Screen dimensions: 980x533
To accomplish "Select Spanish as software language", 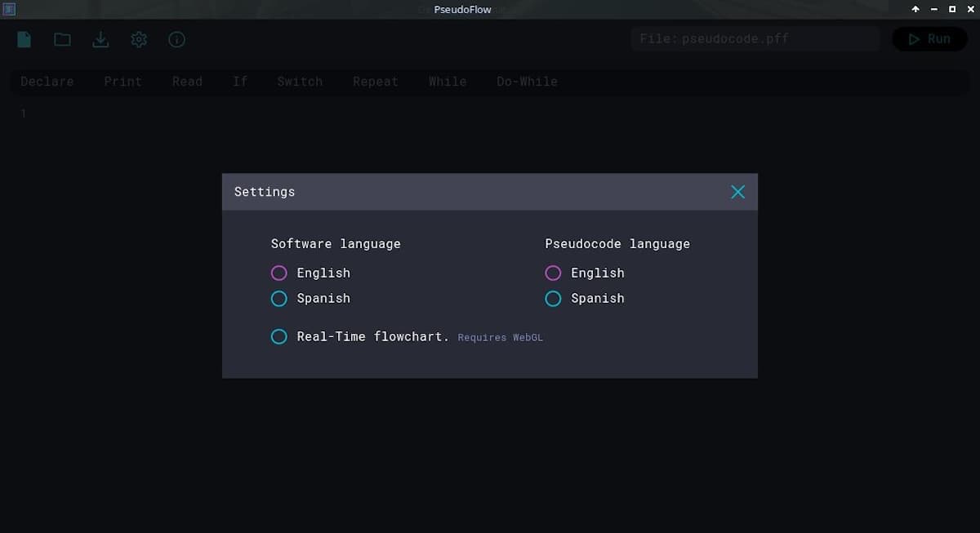I will click(279, 299).
